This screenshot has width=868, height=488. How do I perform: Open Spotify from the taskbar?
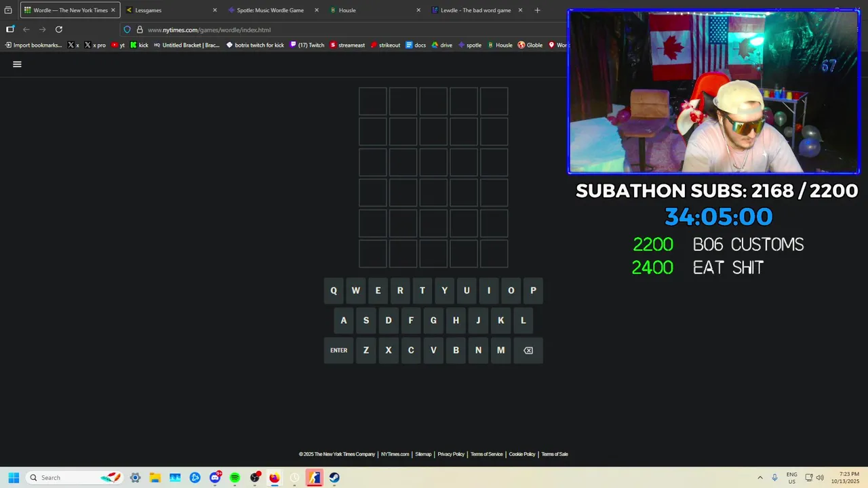(x=235, y=478)
